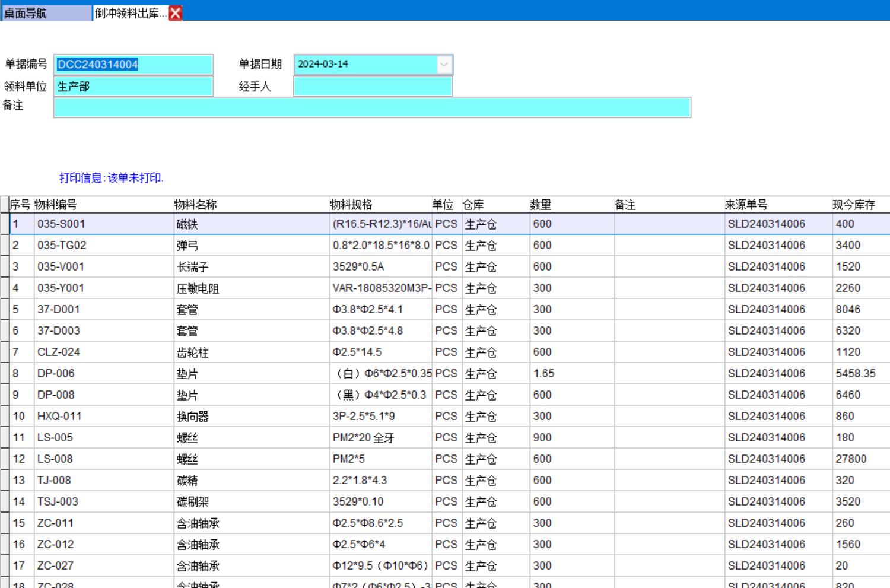Image resolution: width=890 pixels, height=588 pixels.
Task: Select the 倒冲领料出库 tab
Action: point(131,13)
